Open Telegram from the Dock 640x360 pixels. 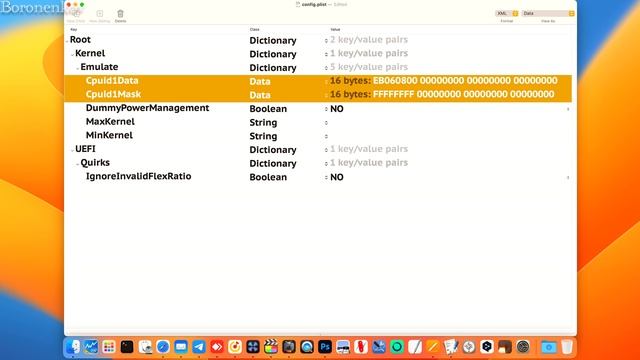(199, 347)
